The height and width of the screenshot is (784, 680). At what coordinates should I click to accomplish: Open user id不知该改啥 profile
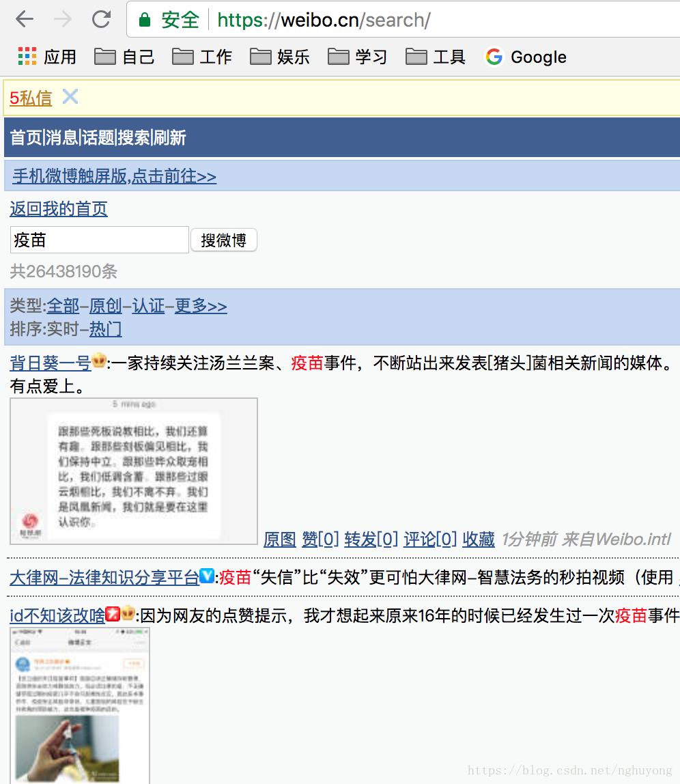coord(57,615)
